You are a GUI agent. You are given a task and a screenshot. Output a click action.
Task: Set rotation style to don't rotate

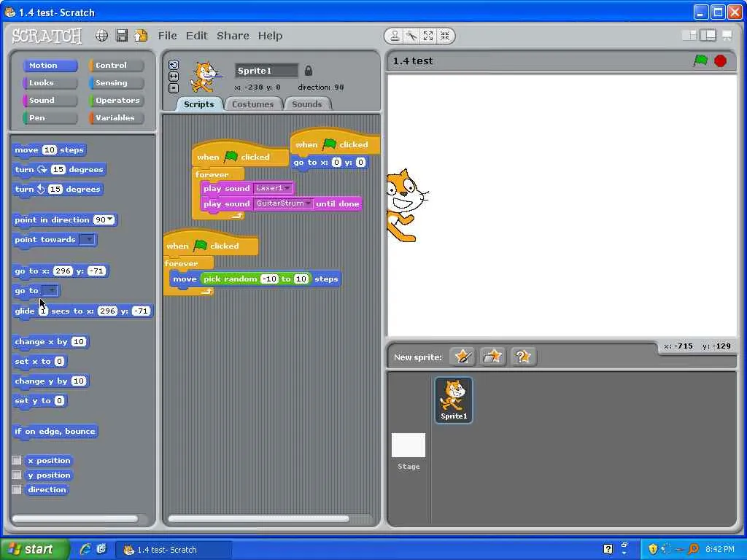coord(174,87)
